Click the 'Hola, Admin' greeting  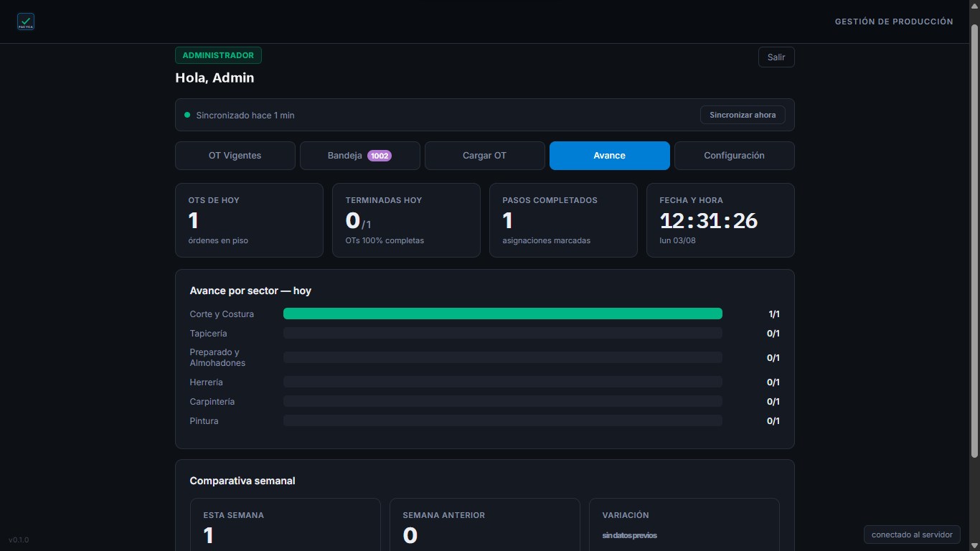point(215,77)
